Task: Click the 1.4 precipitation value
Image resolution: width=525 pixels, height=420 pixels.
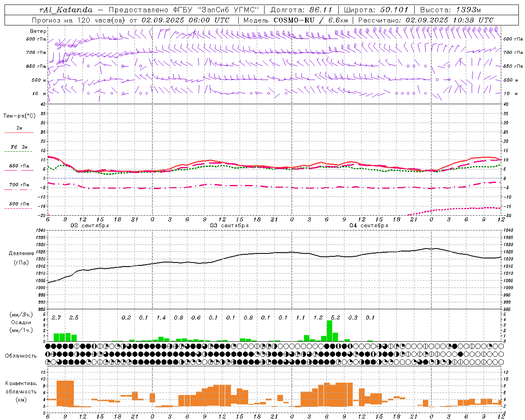Action: [161, 317]
